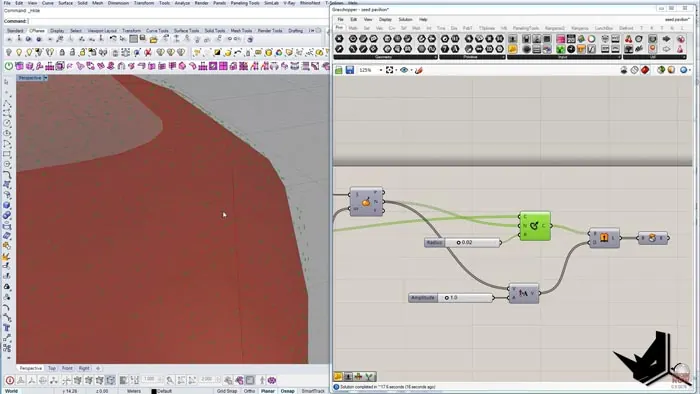700x394 pixels.
Task: Add a new viewport tab with plus
Action: (x=98, y=368)
